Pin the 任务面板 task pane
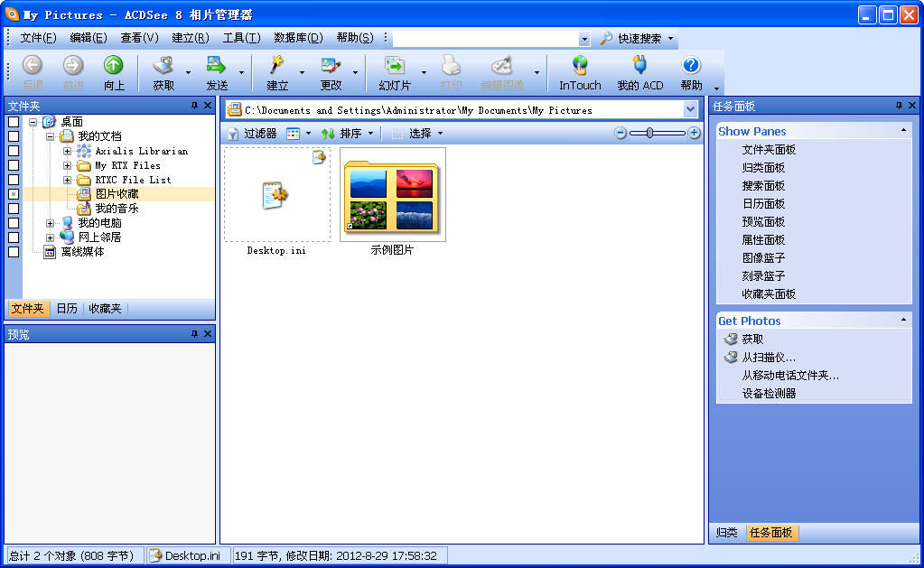This screenshot has height=568, width=924. (x=900, y=106)
